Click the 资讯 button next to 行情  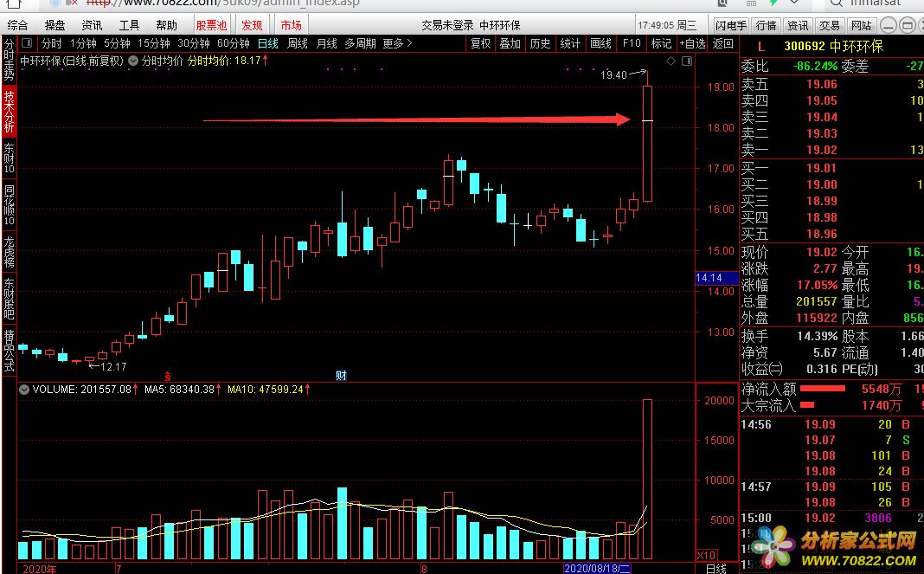point(798,25)
